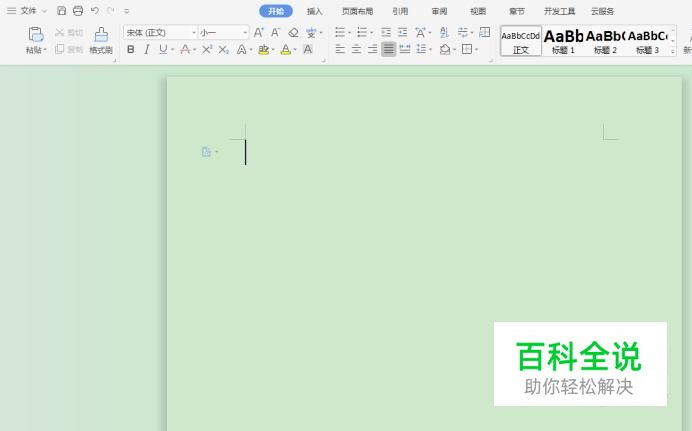Go to the 审阅 tab
Screen dimensions: 692x431
(x=439, y=11)
